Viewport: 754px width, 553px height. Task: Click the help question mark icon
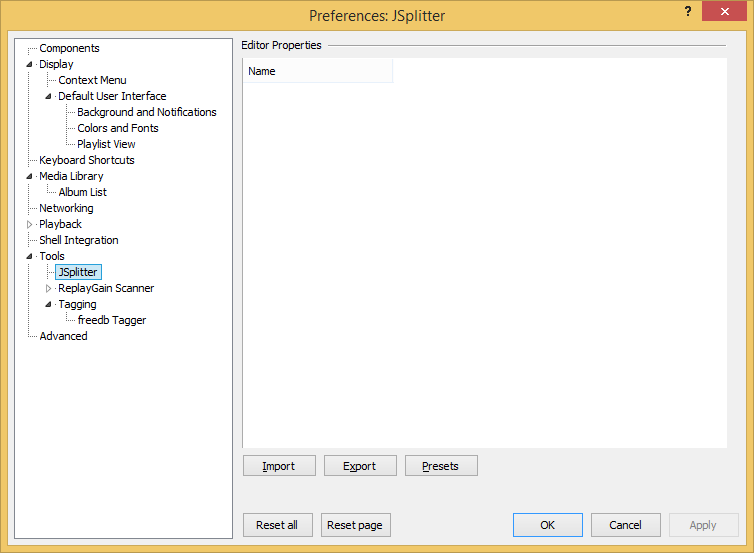[688, 11]
